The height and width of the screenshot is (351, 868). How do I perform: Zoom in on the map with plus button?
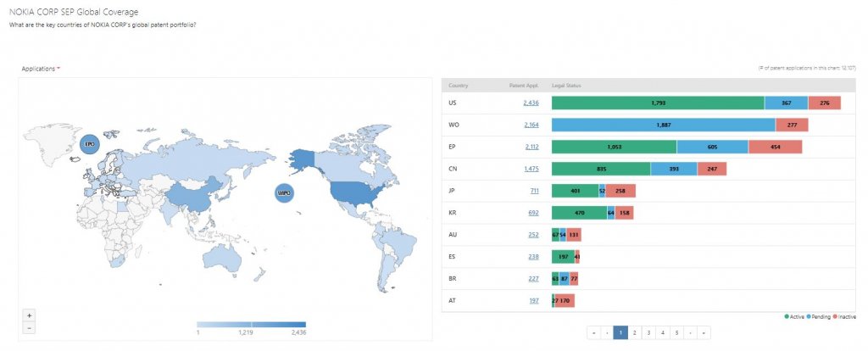30,315
